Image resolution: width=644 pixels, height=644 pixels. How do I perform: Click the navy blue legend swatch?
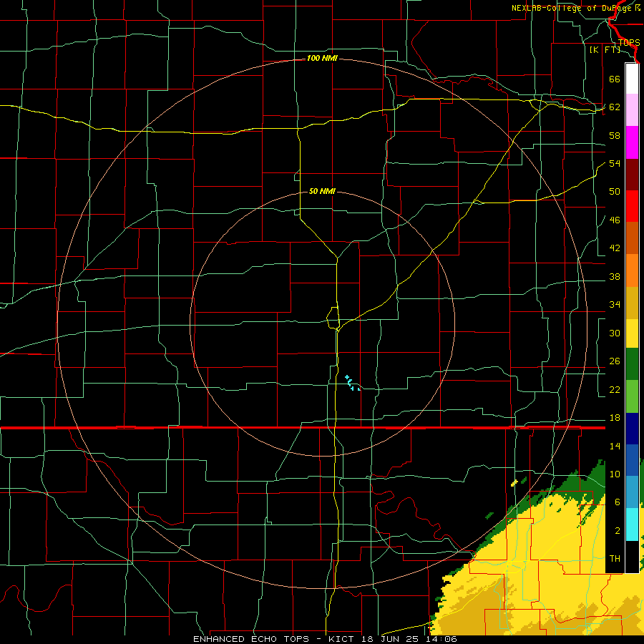[x=632, y=429]
